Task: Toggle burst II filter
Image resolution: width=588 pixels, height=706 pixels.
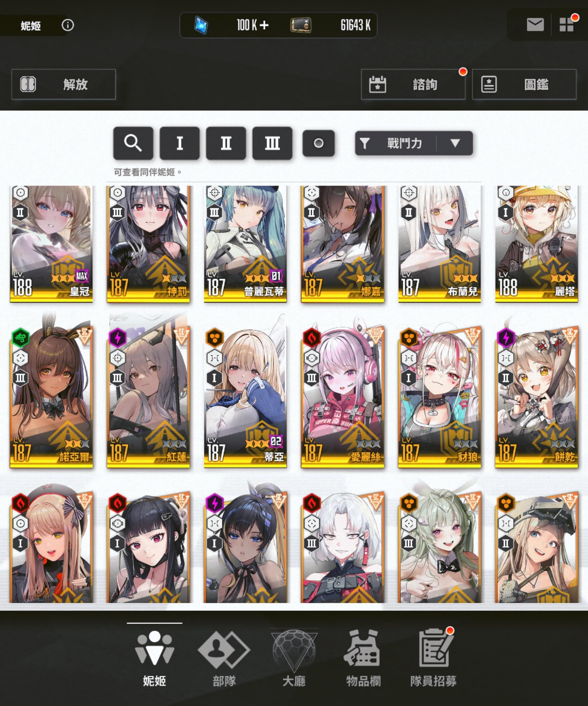Action: pos(226,143)
